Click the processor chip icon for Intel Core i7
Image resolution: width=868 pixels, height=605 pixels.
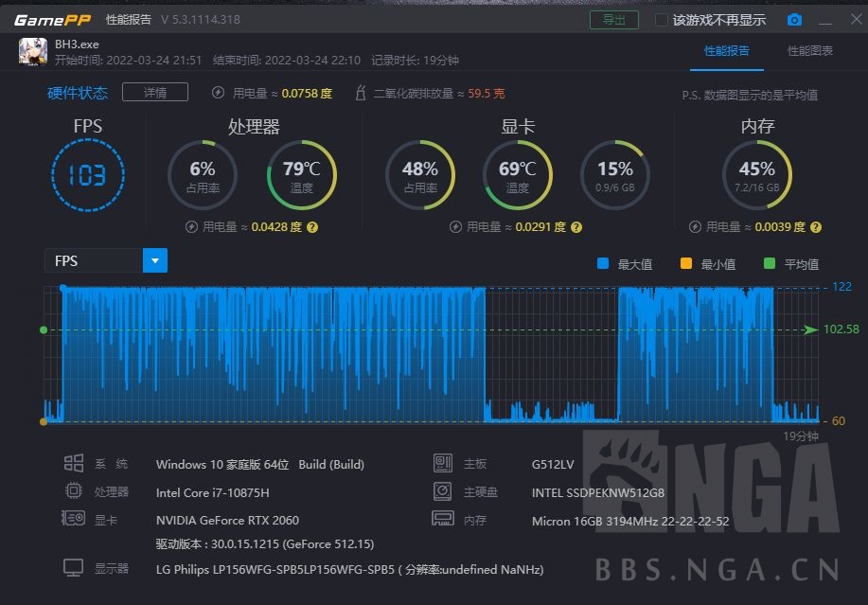pyautogui.click(x=74, y=490)
